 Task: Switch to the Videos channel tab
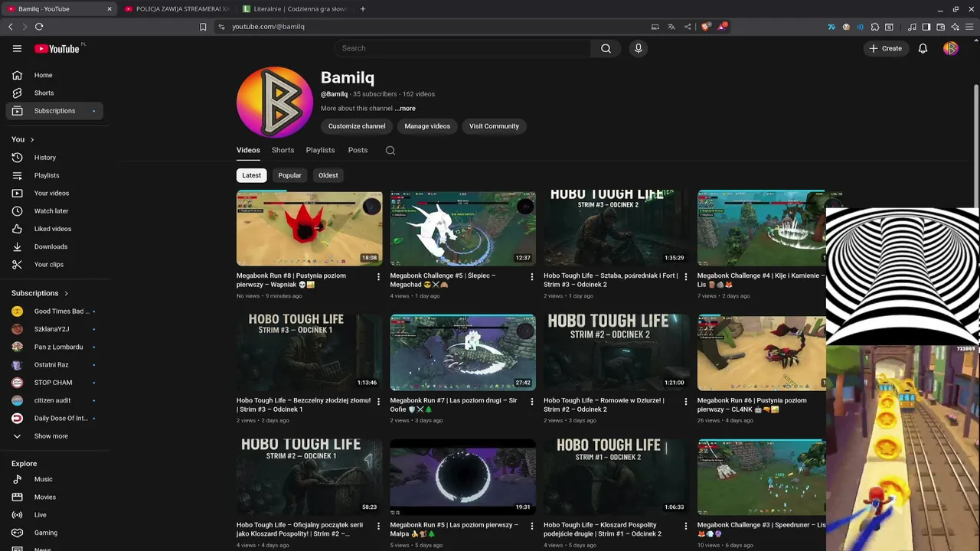click(x=248, y=150)
